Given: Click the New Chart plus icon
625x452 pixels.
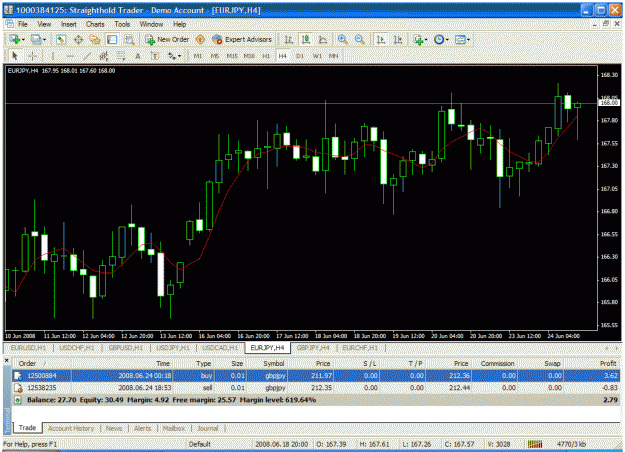Looking at the screenshot, I should coord(15,39).
